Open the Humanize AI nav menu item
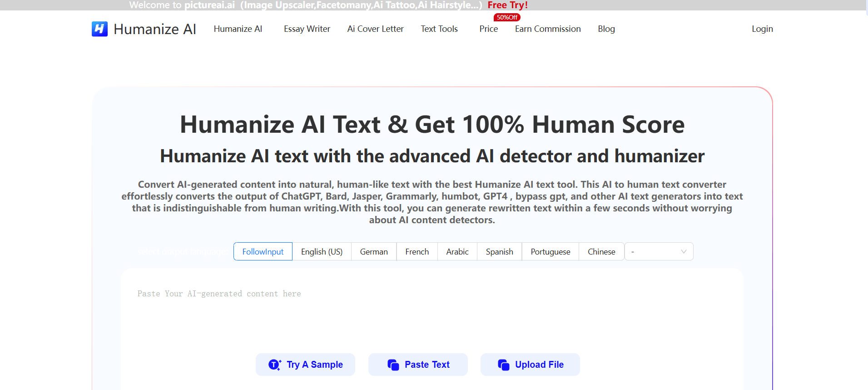The width and height of the screenshot is (868, 390). (238, 29)
